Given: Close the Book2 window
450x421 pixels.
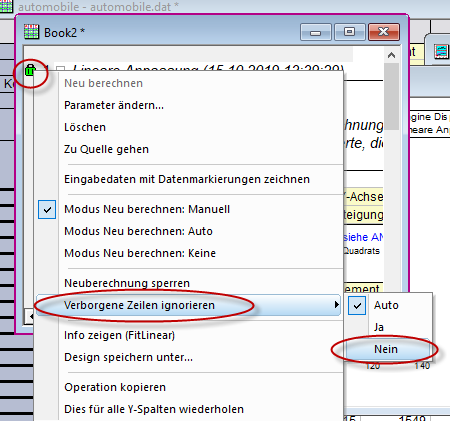Looking at the screenshot, I should [x=384, y=32].
